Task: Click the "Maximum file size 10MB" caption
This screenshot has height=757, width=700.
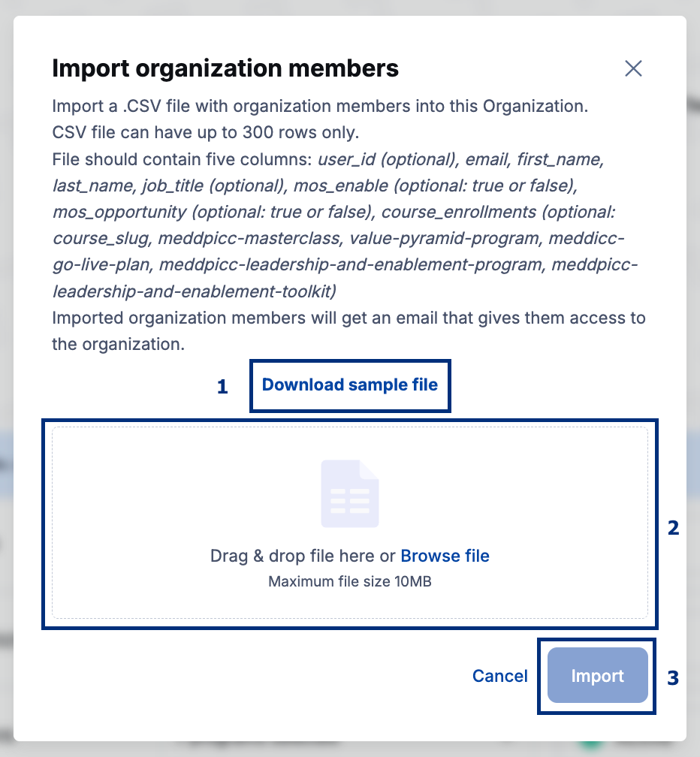Action: pyautogui.click(x=350, y=581)
